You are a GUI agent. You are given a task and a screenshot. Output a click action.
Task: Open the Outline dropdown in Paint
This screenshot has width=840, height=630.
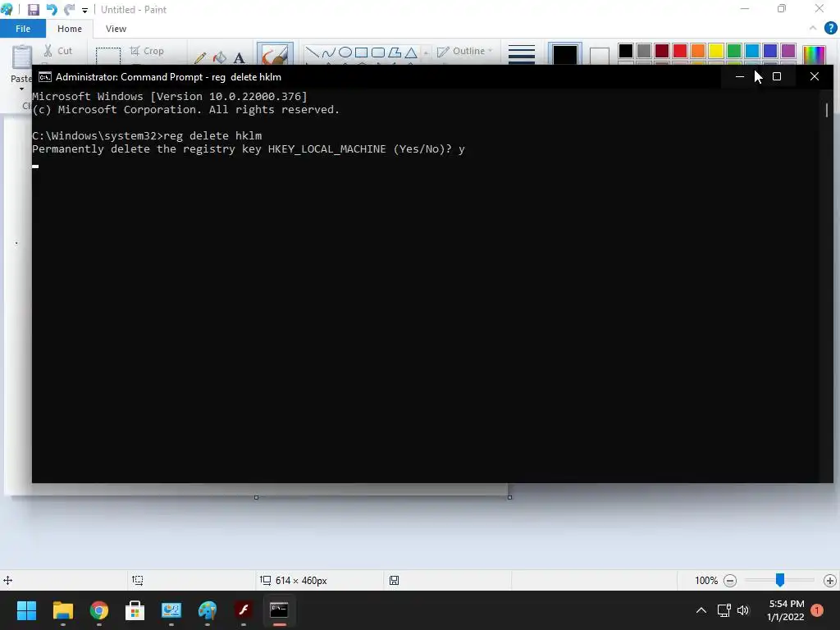(x=464, y=51)
